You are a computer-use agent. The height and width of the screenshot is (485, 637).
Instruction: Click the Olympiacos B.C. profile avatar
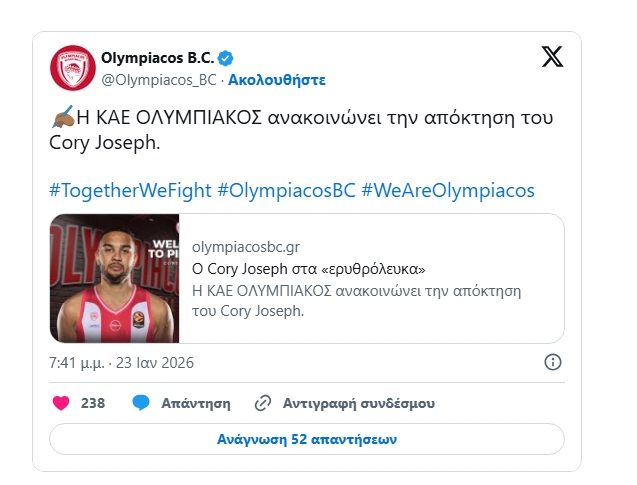[x=71, y=67]
